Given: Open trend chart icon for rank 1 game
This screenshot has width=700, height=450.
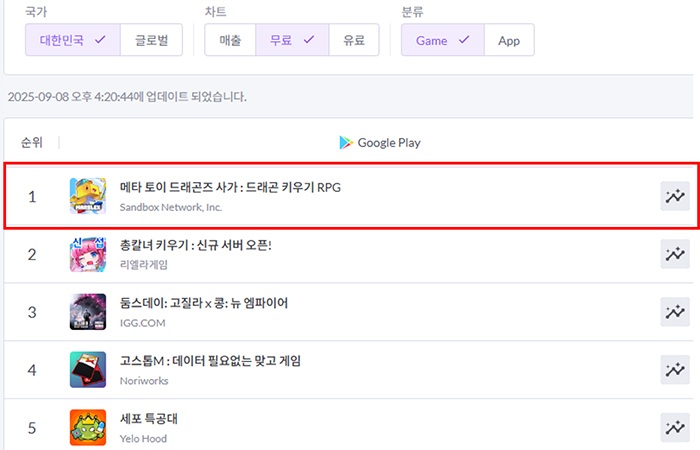Looking at the screenshot, I should click(675, 196).
